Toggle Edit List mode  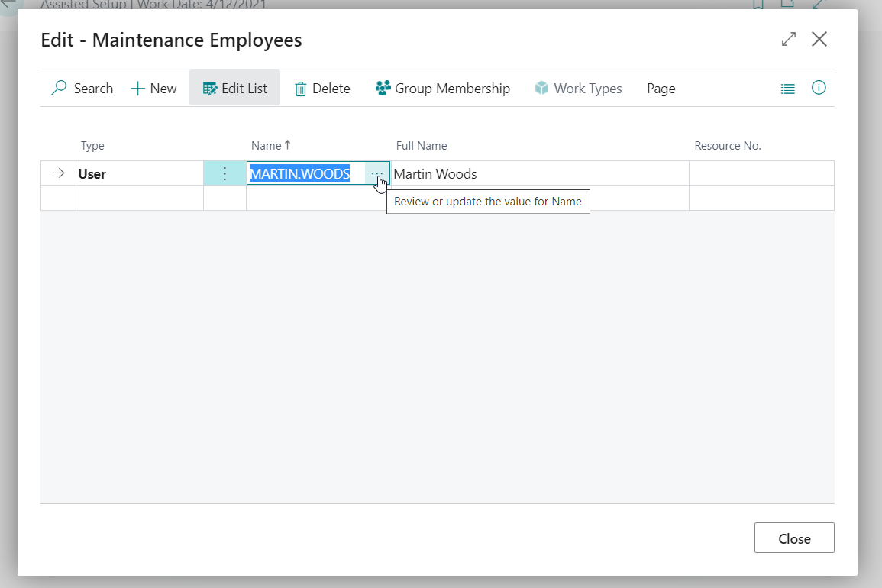[x=234, y=89]
